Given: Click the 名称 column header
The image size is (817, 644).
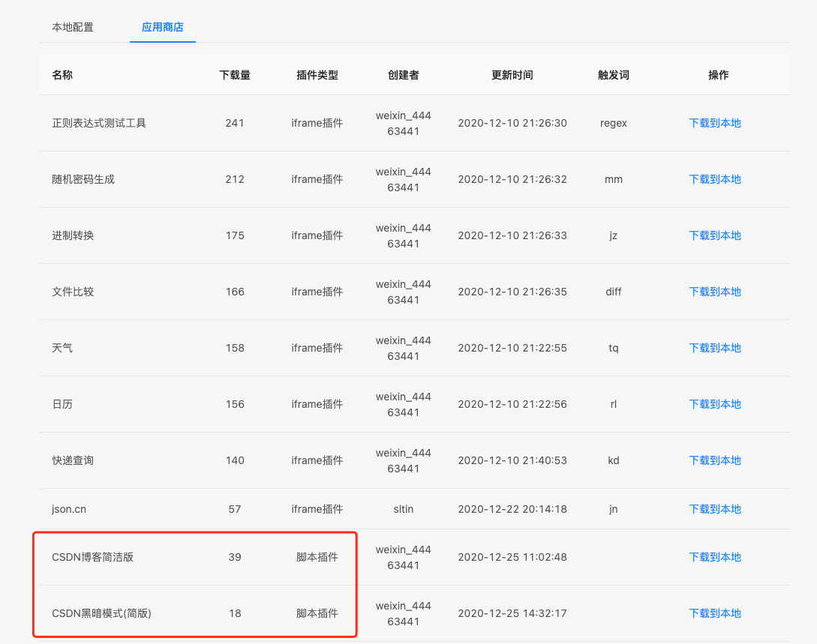Looking at the screenshot, I should coord(62,75).
